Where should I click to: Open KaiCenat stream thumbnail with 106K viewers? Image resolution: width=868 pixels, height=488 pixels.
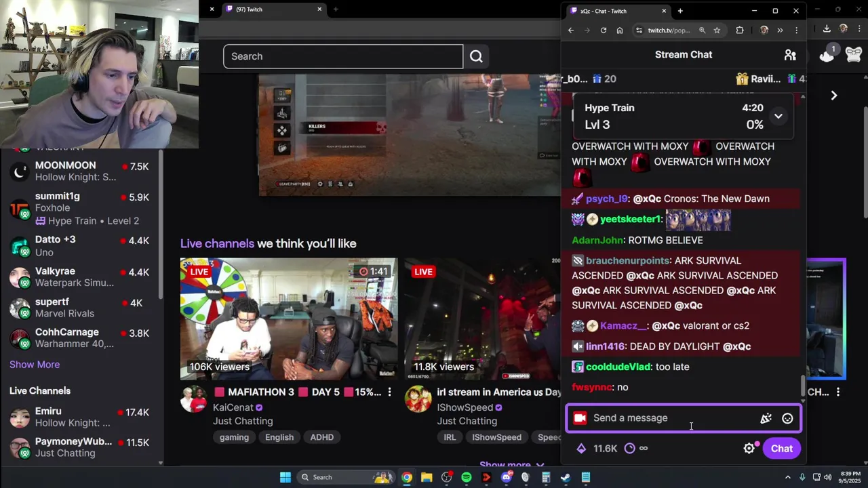tap(289, 319)
